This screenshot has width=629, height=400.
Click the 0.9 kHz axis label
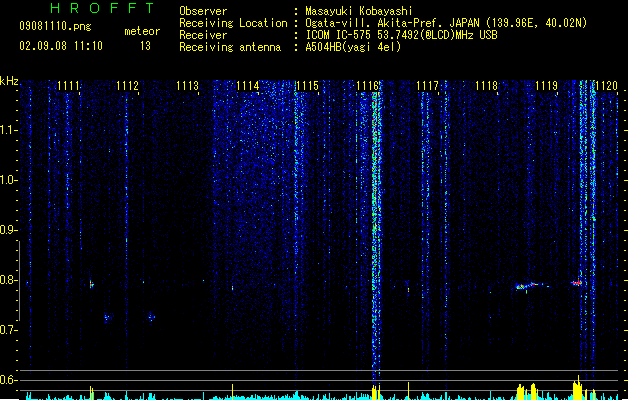[8, 230]
